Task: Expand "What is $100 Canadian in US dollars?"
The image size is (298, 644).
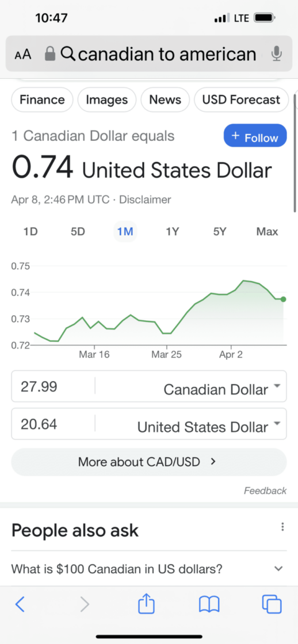Action: point(149,569)
